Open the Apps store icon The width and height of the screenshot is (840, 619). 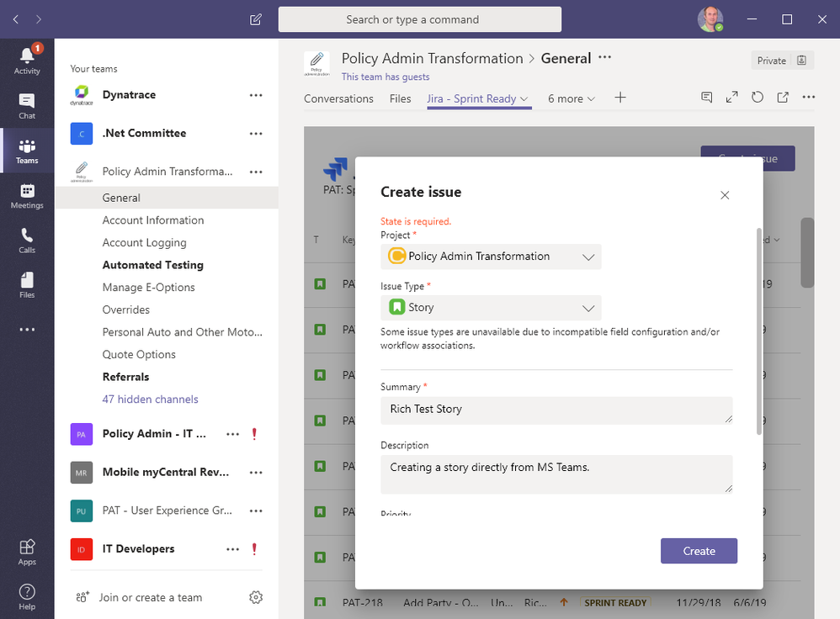click(x=27, y=552)
